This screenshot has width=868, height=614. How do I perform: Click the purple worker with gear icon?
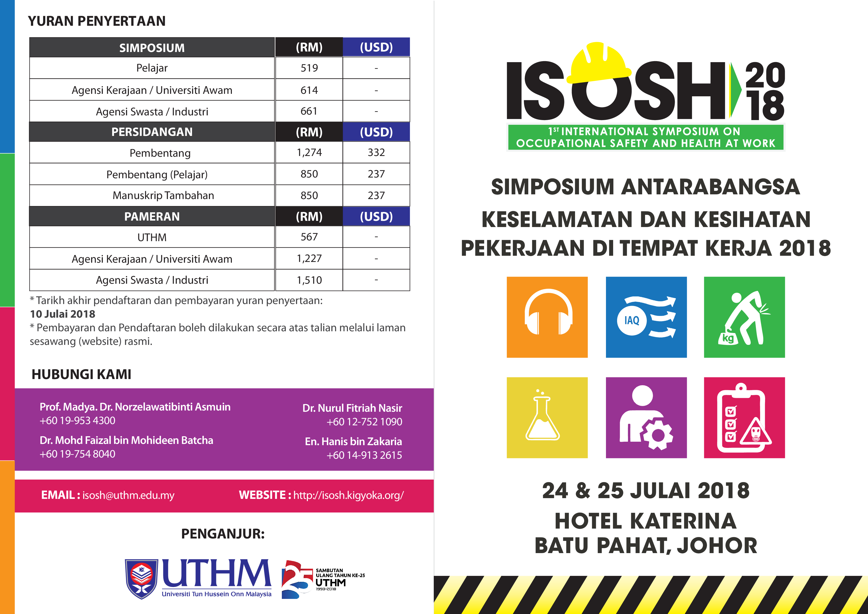tap(646, 417)
